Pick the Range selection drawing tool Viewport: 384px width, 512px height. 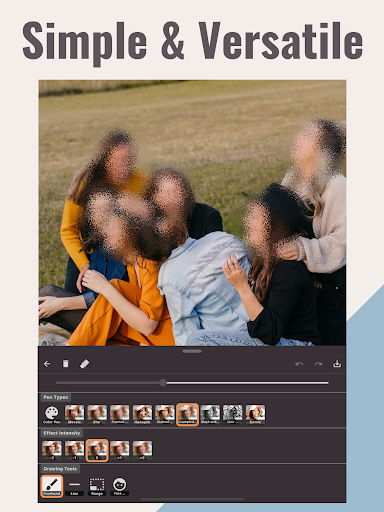[97, 486]
